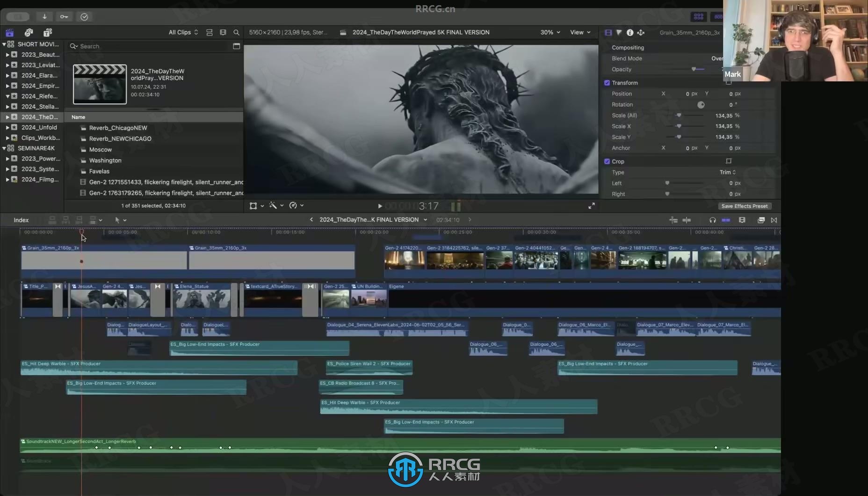Toggle video skimming in the timeline
This screenshot has width=868, height=496.
pos(673,220)
